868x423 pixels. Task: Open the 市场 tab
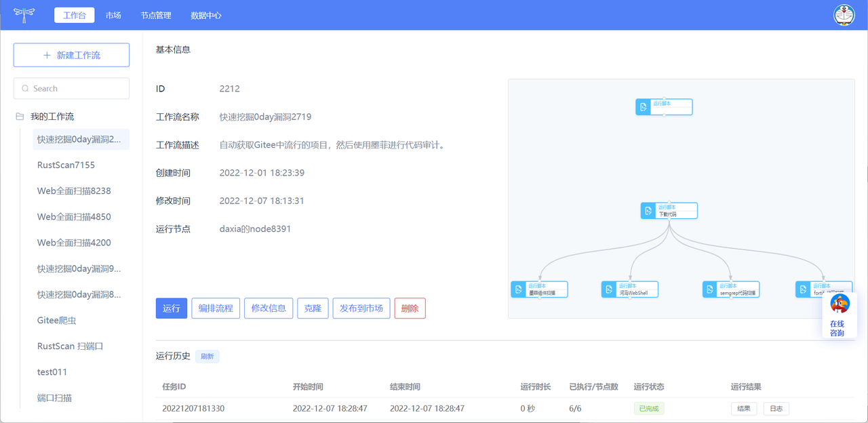click(113, 15)
